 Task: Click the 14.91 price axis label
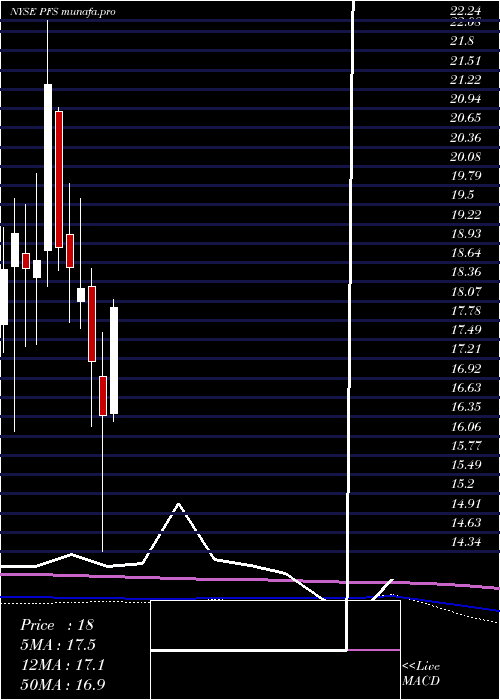point(465,503)
